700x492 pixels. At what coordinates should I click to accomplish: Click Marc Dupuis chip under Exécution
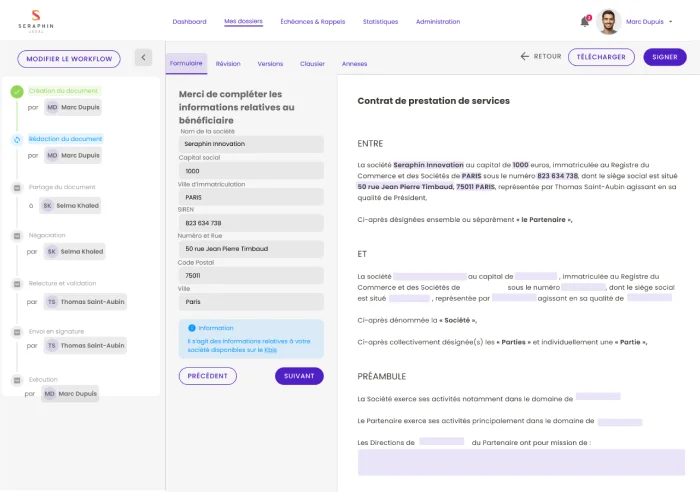(x=70, y=394)
